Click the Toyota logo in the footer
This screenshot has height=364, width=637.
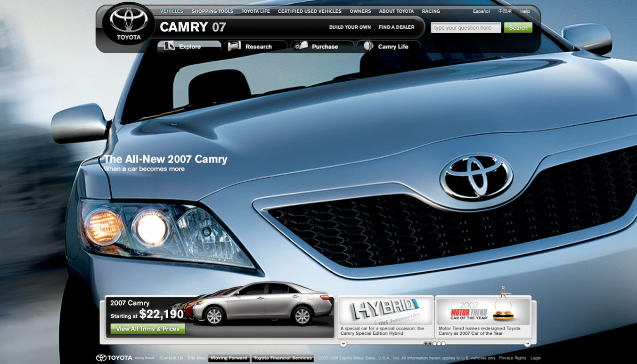pos(114,358)
